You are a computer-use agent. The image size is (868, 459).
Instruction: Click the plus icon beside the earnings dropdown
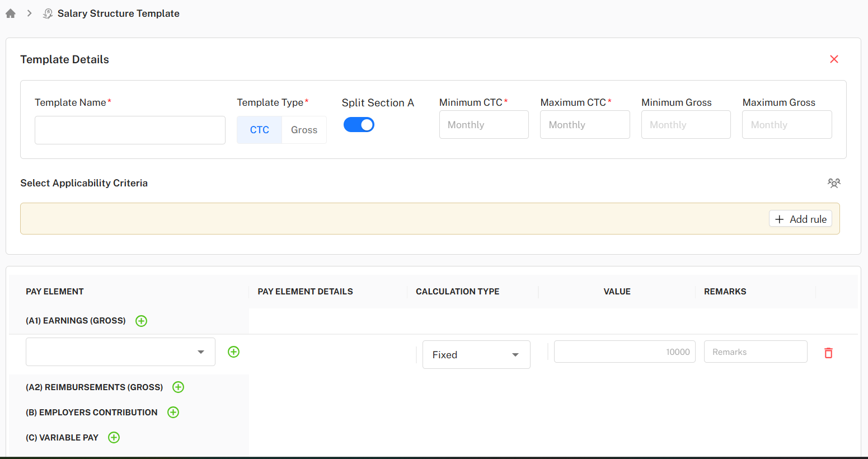(x=234, y=352)
